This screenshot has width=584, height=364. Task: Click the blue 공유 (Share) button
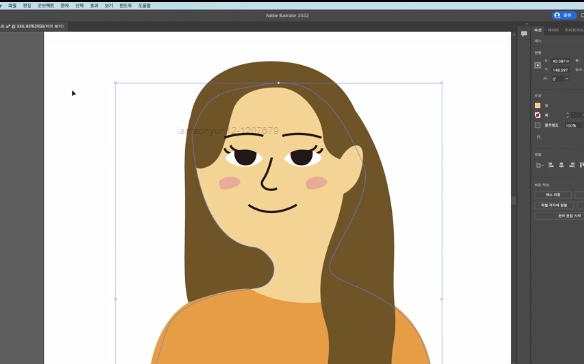(564, 15)
